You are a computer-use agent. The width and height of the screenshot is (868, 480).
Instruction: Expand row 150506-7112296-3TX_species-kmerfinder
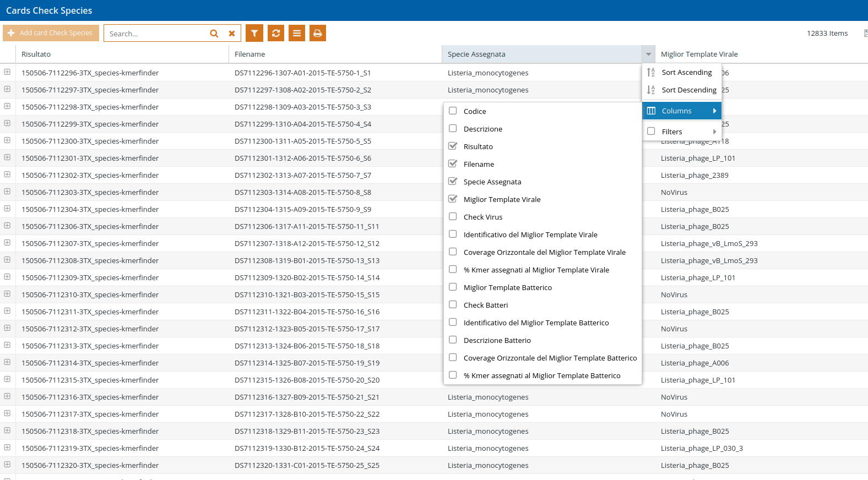[x=7, y=72]
